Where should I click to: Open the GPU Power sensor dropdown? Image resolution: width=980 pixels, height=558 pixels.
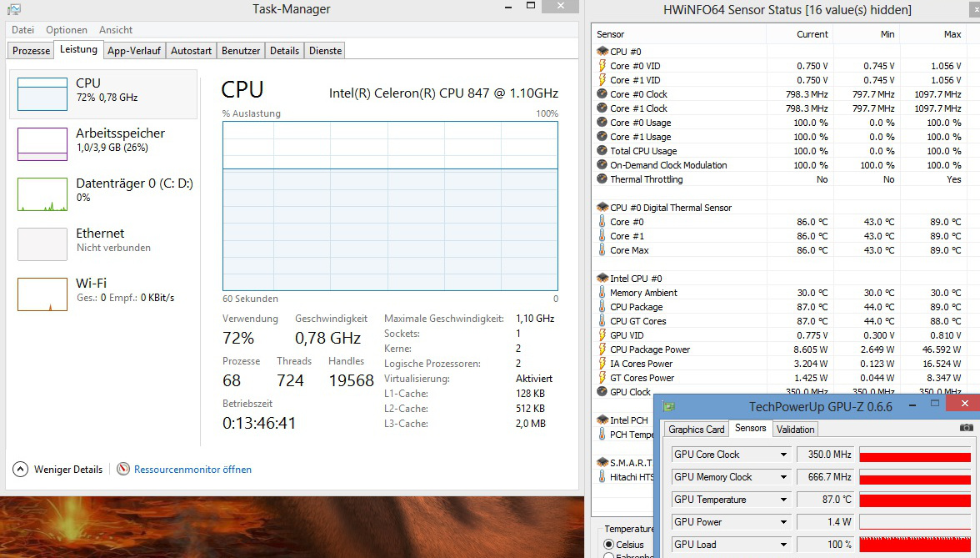783,522
